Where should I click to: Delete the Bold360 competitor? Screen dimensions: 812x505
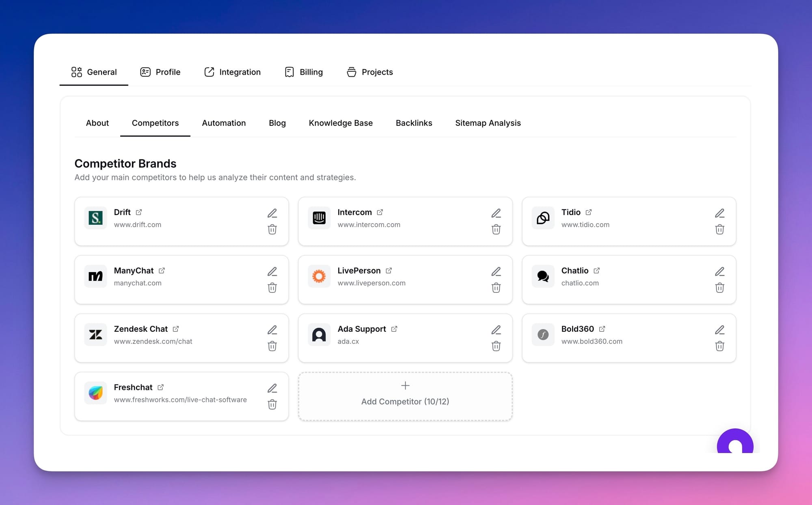point(719,346)
